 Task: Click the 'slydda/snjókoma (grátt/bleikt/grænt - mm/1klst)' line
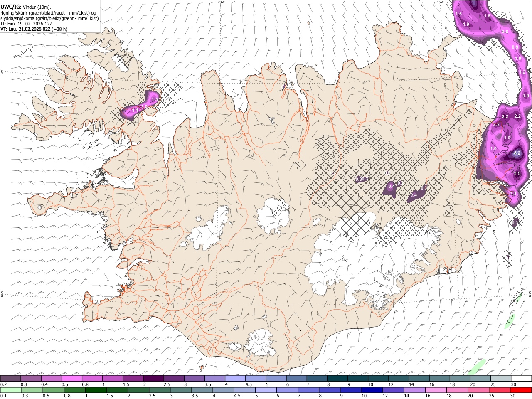49,18
